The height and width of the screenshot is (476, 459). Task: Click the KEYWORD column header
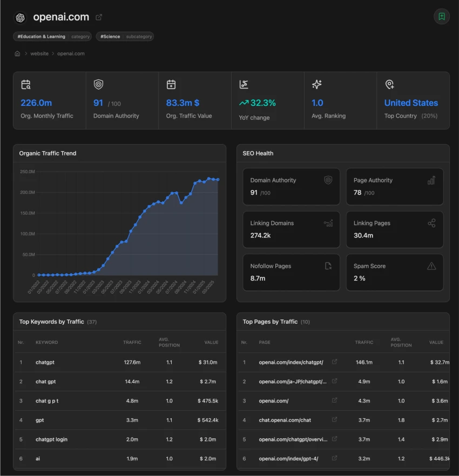click(x=46, y=342)
